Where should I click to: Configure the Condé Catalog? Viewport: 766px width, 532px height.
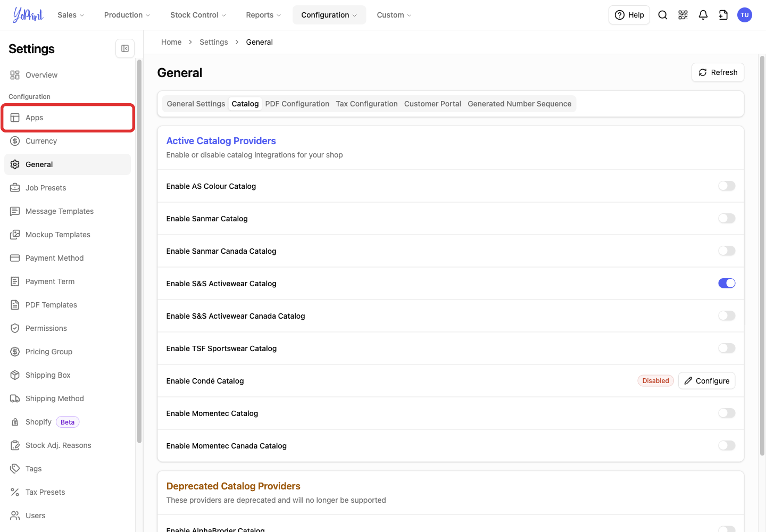(706, 381)
